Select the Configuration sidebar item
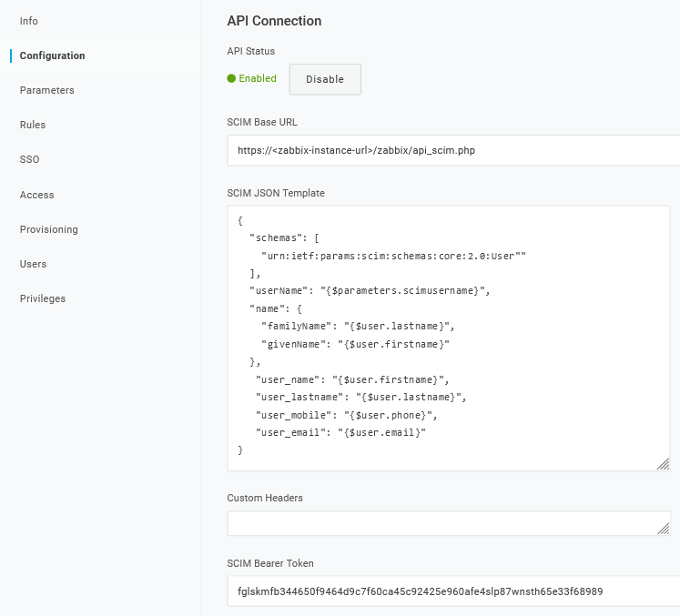 coord(53,56)
